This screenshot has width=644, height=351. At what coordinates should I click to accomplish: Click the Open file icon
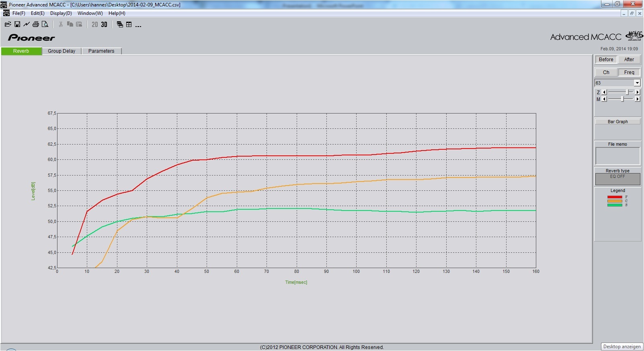8,25
